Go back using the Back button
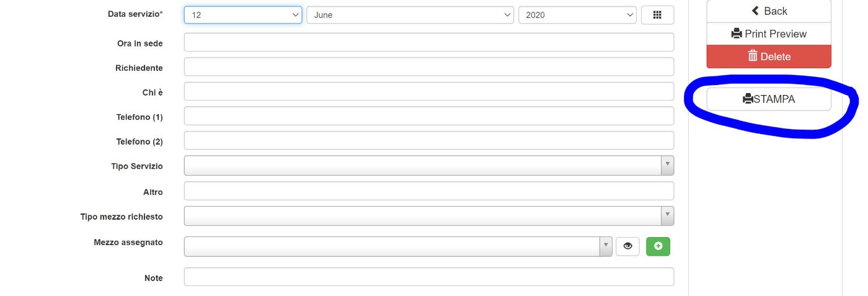The width and height of the screenshot is (868, 296). coord(769,11)
